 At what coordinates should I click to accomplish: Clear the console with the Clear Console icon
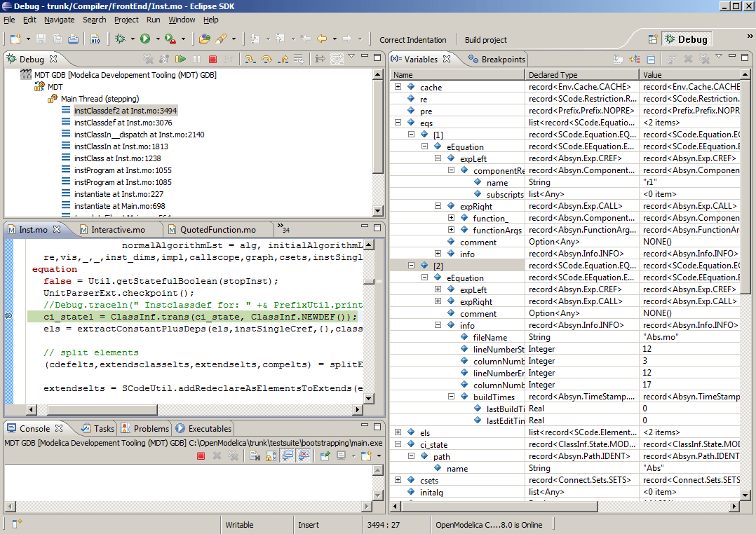[x=255, y=455]
